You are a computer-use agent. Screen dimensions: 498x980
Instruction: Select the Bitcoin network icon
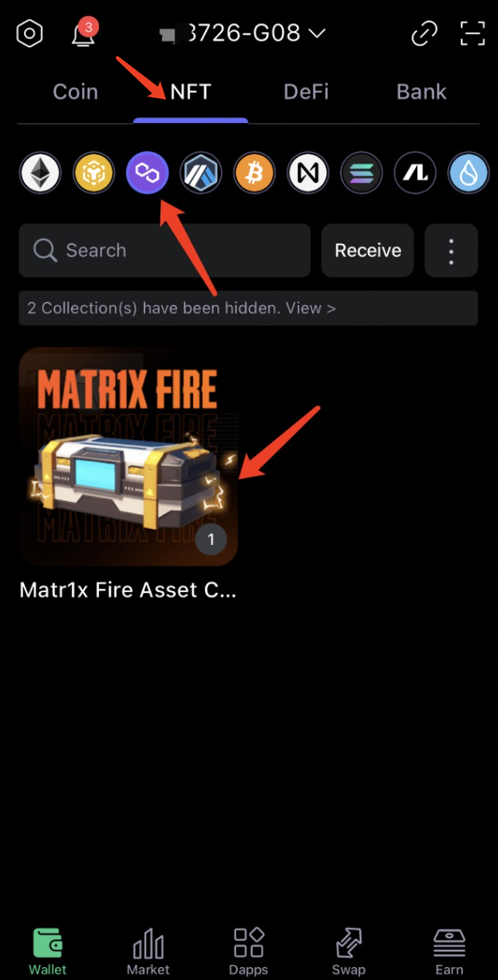[x=255, y=173]
